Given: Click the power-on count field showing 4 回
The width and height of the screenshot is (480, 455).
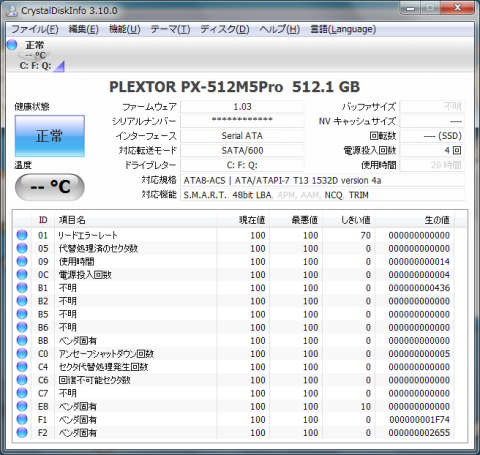Looking at the screenshot, I should point(432,151).
